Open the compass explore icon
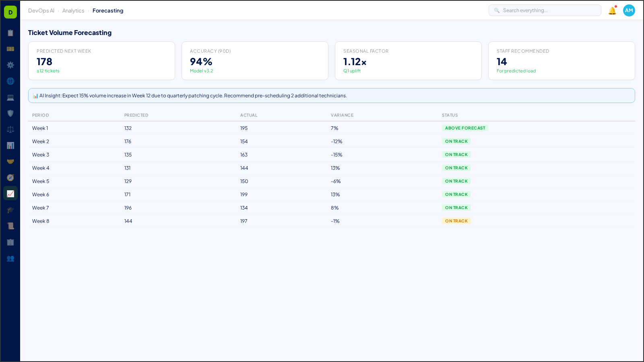The width and height of the screenshot is (644, 362). coord(10,177)
